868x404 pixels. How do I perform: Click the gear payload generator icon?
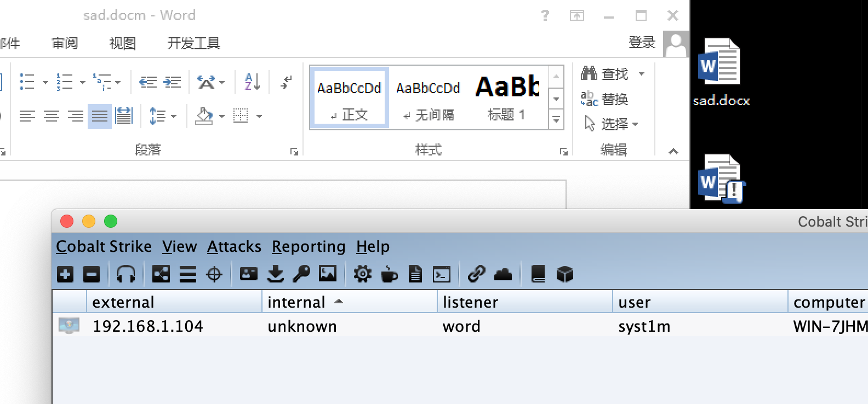362,274
